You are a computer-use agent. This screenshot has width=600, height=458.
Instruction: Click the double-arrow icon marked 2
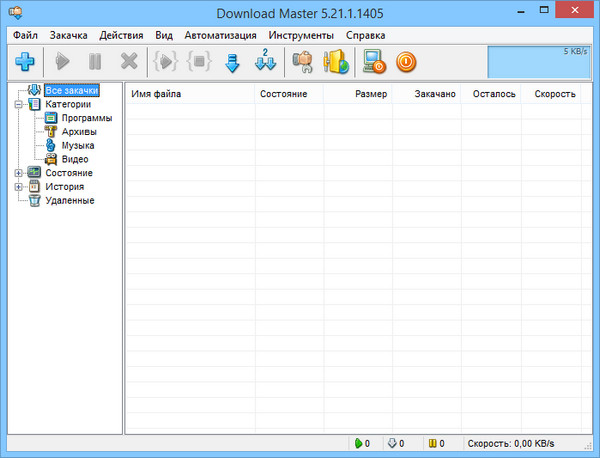(x=266, y=62)
